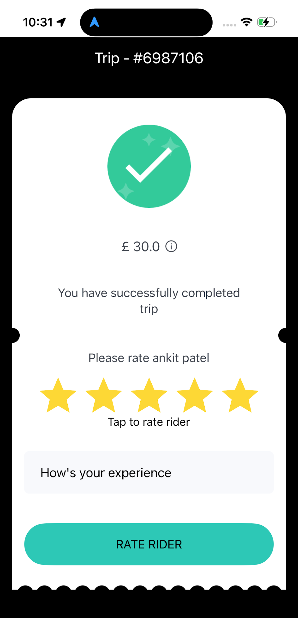Tap the location arrow next to 10:31

click(61, 22)
